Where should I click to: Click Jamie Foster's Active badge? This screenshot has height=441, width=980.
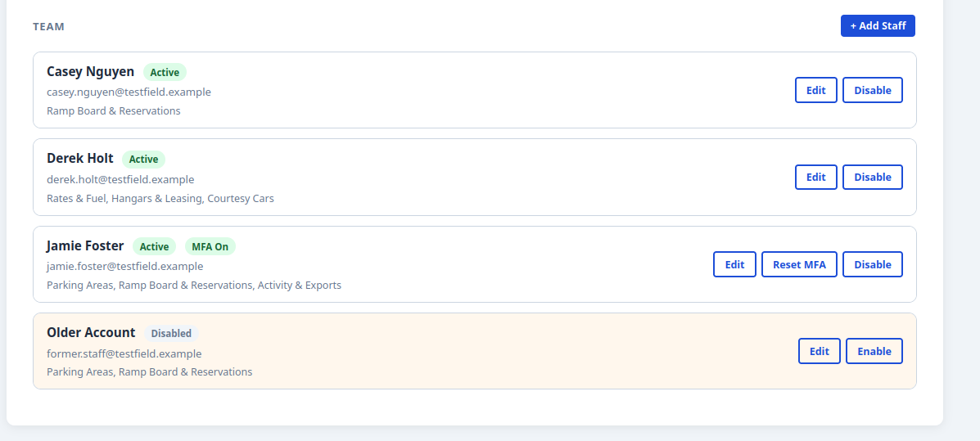155,247
